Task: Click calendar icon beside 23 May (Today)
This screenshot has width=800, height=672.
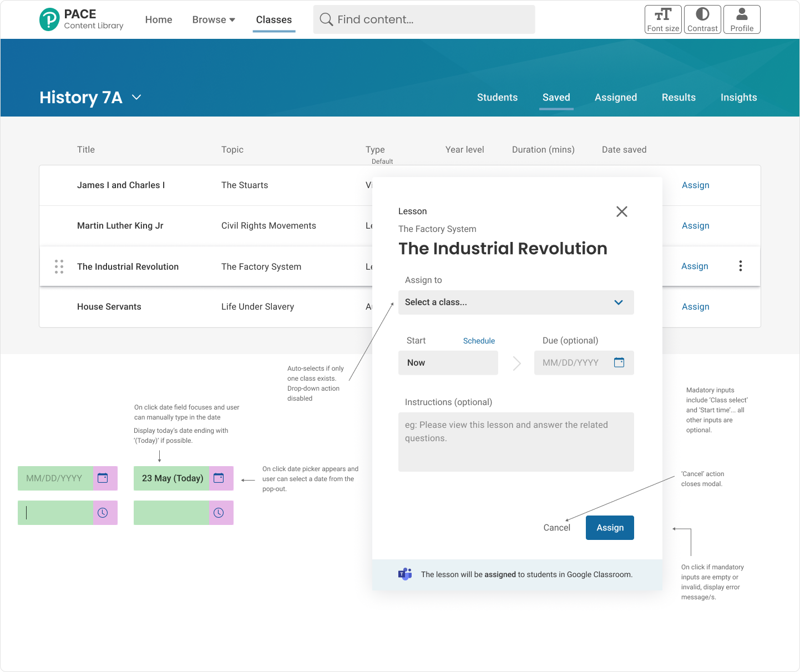Action: point(219,478)
